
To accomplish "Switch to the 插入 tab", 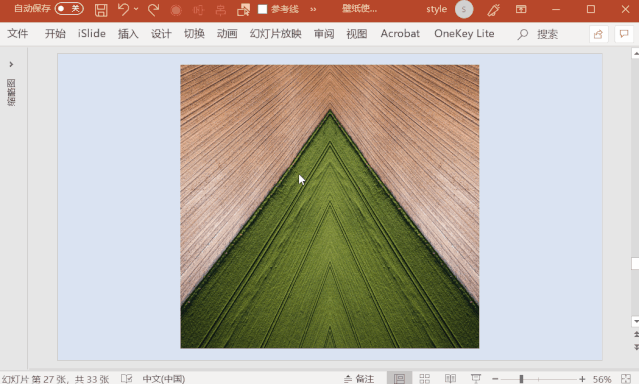I will coord(128,34).
